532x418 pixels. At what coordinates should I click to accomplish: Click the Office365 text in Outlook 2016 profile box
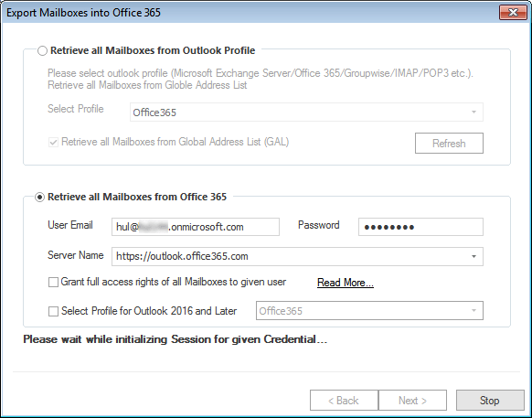pyautogui.click(x=281, y=311)
